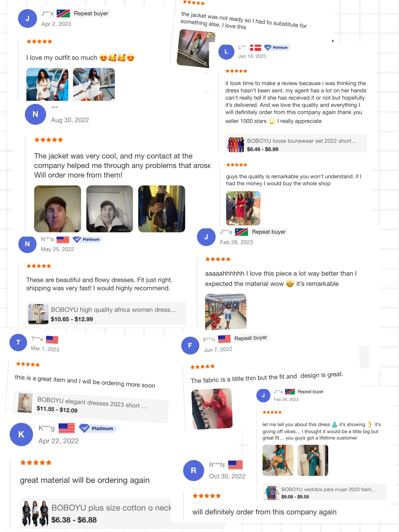Click the R avatar for R***N
The image size is (399, 532).
point(194,470)
